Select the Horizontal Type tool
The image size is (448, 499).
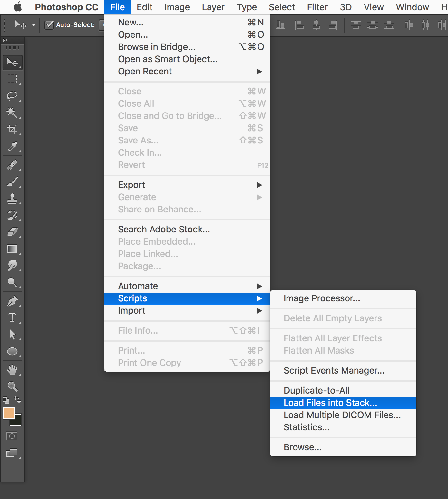pyautogui.click(x=12, y=318)
